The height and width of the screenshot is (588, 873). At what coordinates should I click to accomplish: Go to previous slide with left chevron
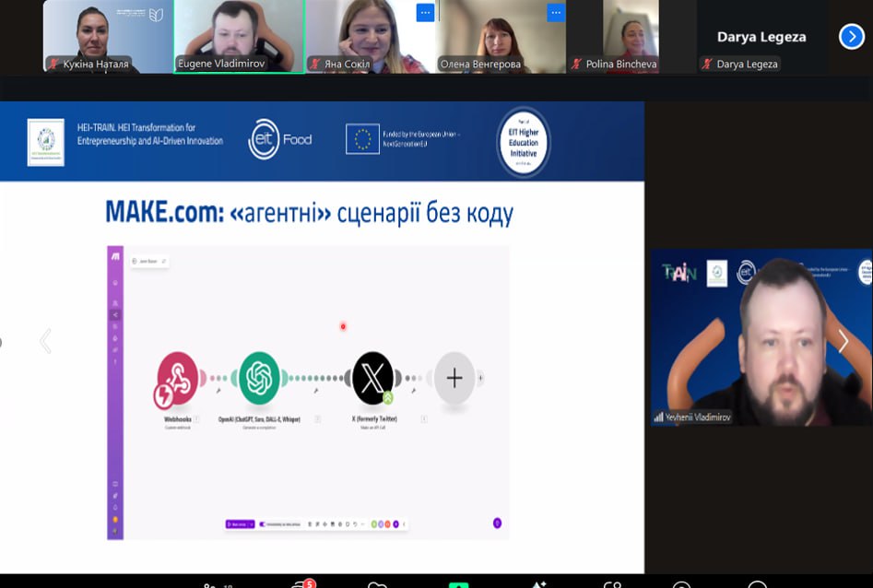pos(46,341)
